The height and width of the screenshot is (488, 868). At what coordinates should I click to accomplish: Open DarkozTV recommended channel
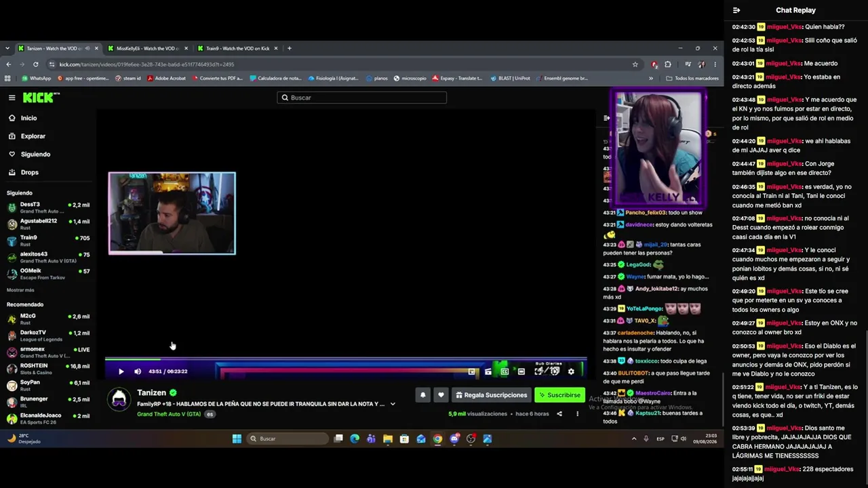pyautogui.click(x=47, y=335)
